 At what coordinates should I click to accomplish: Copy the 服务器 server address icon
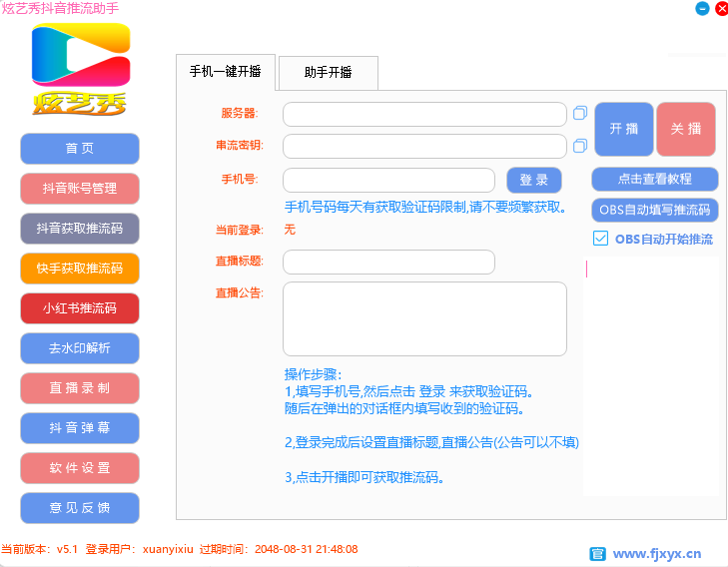pos(580,113)
